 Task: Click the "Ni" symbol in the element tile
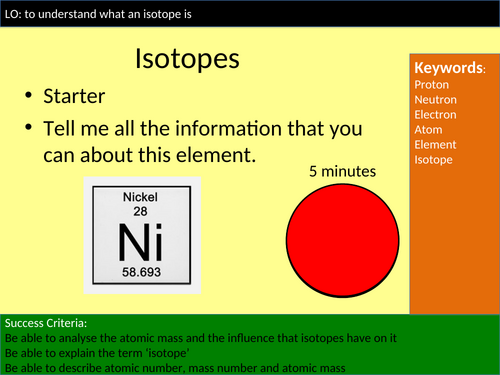pyautogui.click(x=140, y=242)
